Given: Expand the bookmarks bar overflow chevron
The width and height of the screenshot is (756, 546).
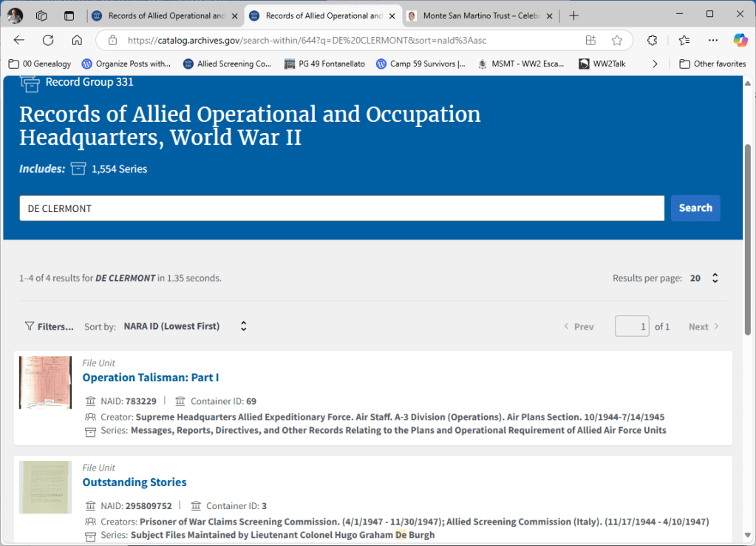Looking at the screenshot, I should (x=655, y=64).
